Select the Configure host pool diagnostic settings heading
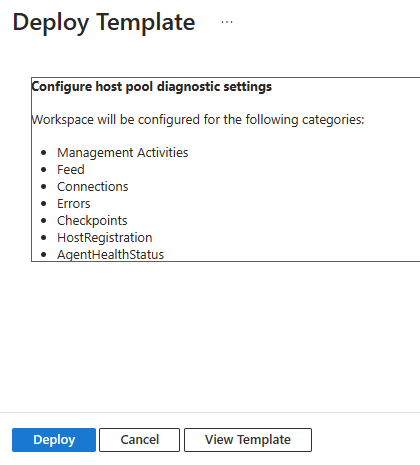 click(x=152, y=87)
